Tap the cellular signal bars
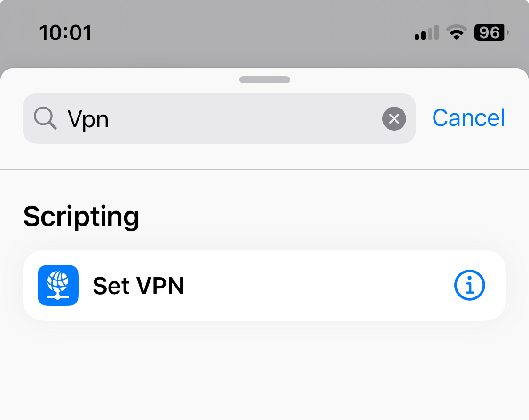The width and height of the screenshot is (529, 420). tap(426, 33)
